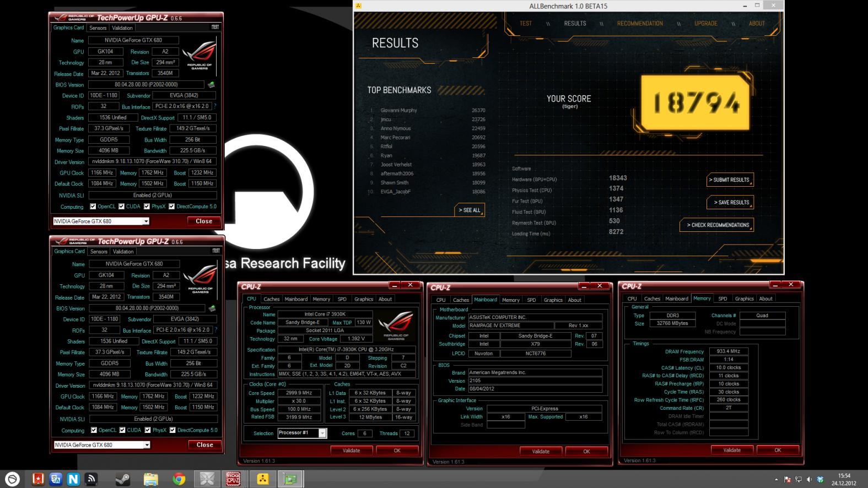
Task: Open the volume speaker tray icon
Action: 809,479
